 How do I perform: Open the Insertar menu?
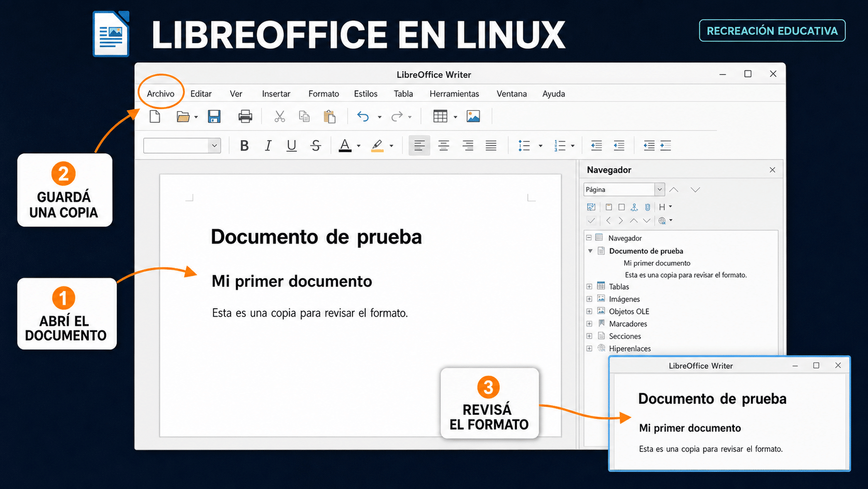coord(276,94)
